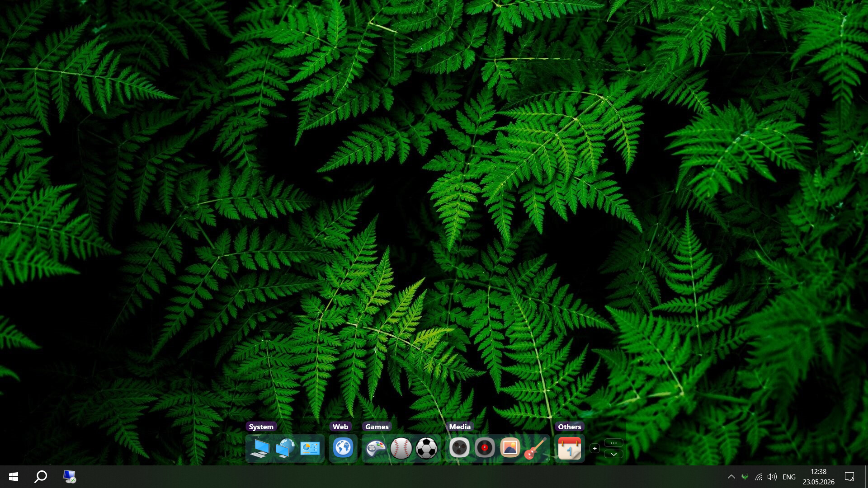Click the green leaf tray icon
This screenshot has width=868, height=488.
click(745, 477)
